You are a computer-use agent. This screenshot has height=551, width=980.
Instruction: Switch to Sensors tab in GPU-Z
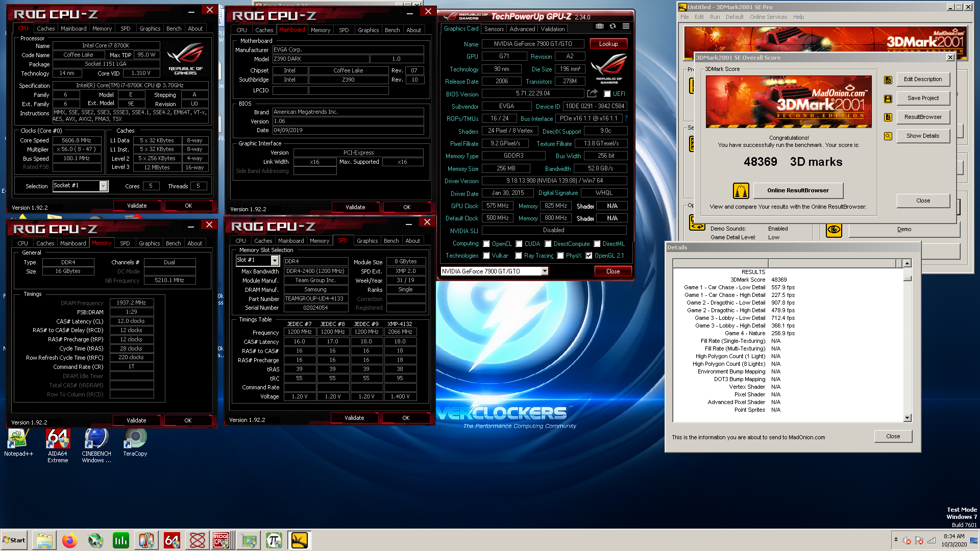point(494,29)
